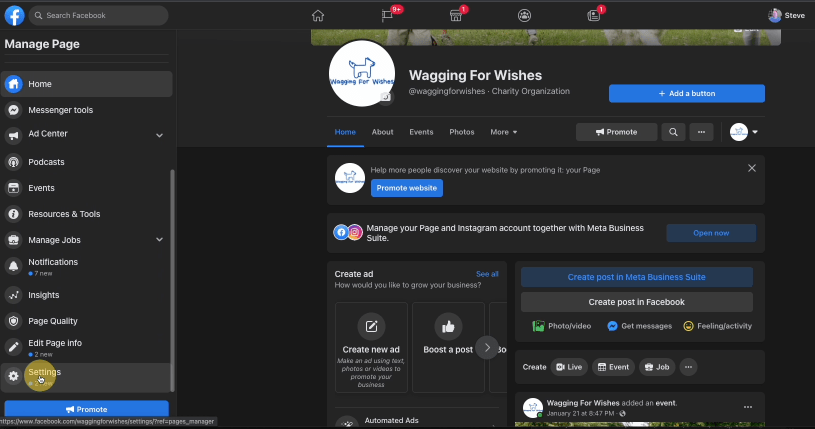Image resolution: width=815 pixels, height=429 pixels.
Task: Click the sidebar Promote button
Action: 86,409
